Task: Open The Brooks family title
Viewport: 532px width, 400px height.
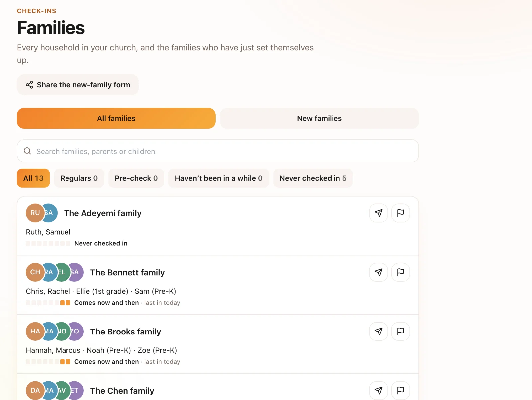Action: tap(126, 332)
